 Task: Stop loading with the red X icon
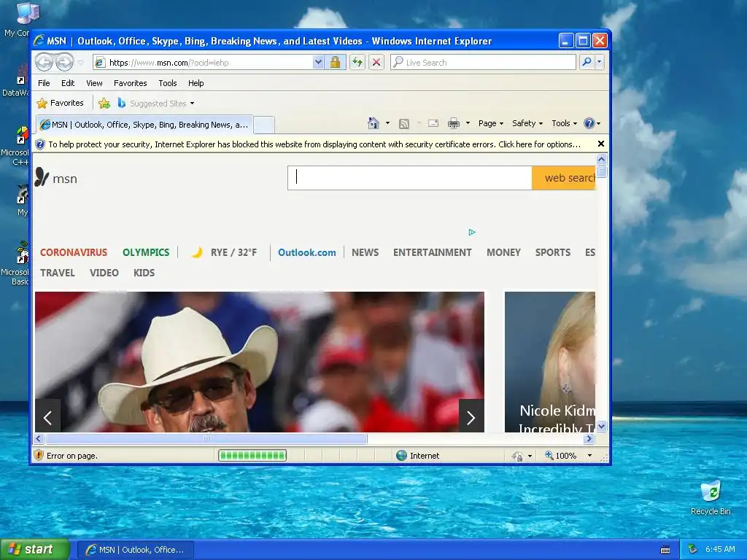tap(376, 63)
